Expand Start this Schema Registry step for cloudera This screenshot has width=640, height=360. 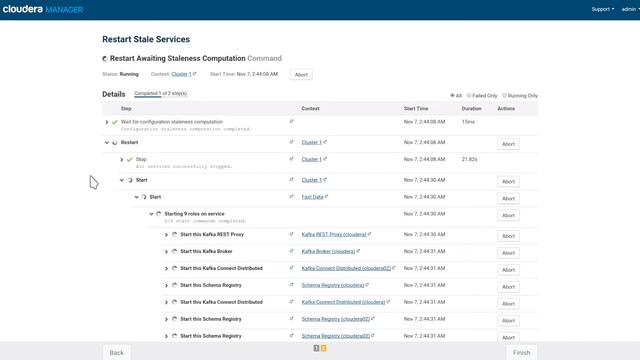[167, 286]
